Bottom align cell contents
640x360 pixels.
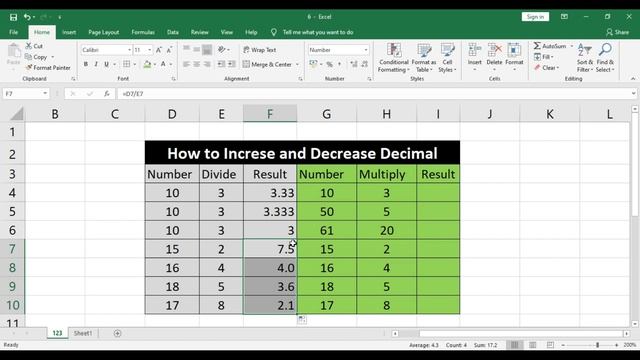(207, 49)
